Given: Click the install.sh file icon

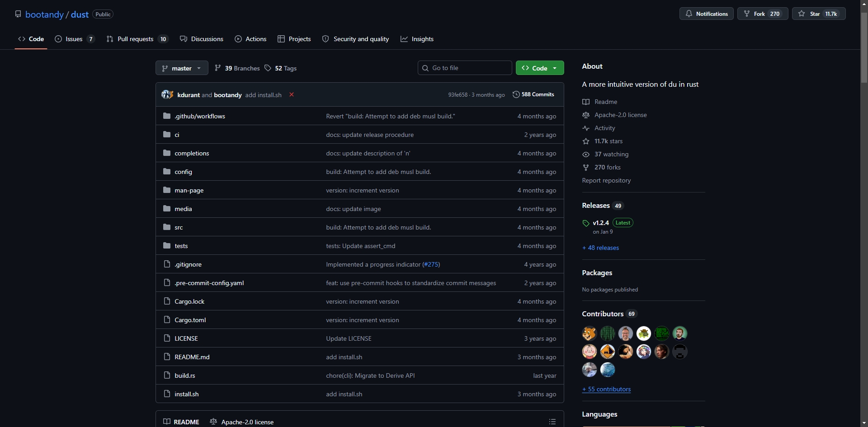Looking at the screenshot, I should (167, 394).
